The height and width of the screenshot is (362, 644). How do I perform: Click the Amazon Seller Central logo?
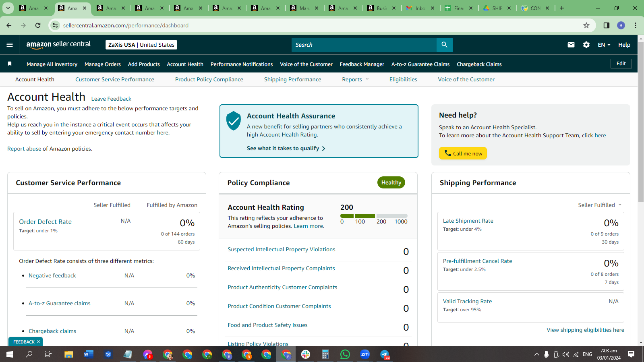point(58,45)
